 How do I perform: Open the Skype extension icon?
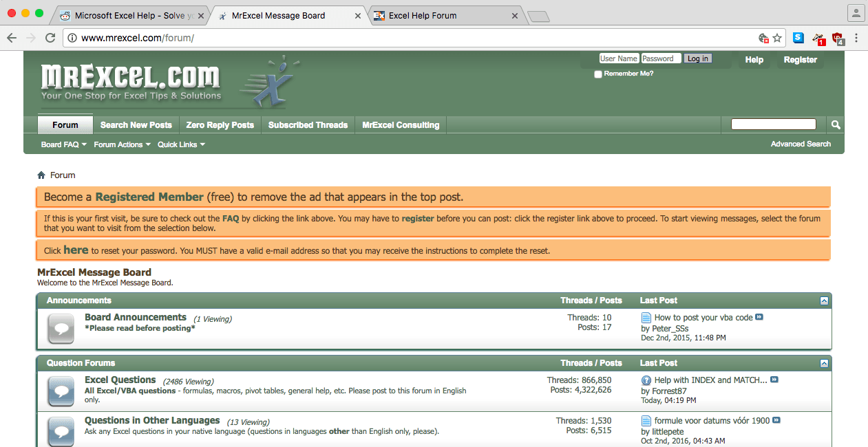[x=798, y=38]
